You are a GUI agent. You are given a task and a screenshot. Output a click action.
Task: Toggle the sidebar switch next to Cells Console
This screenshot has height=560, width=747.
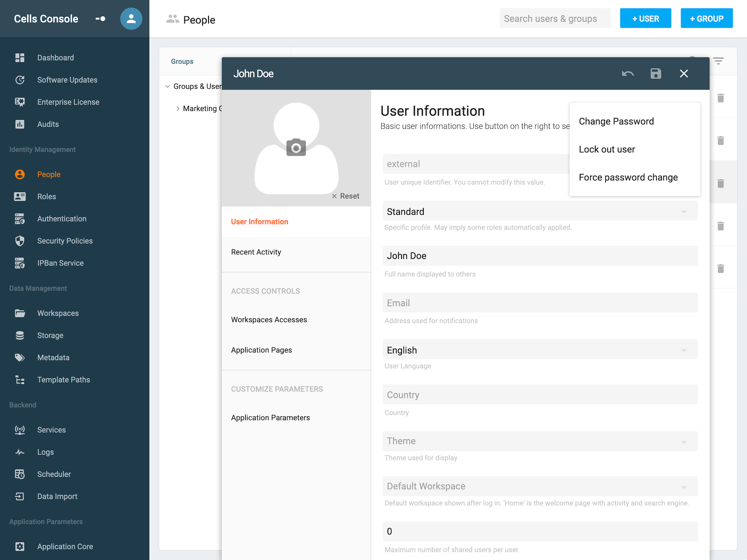pos(100,19)
